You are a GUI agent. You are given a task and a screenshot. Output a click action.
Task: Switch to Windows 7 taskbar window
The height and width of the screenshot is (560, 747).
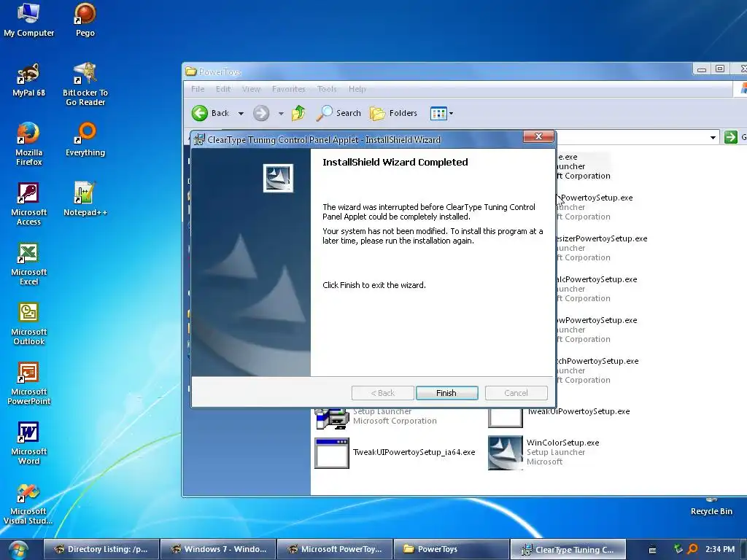click(217, 550)
